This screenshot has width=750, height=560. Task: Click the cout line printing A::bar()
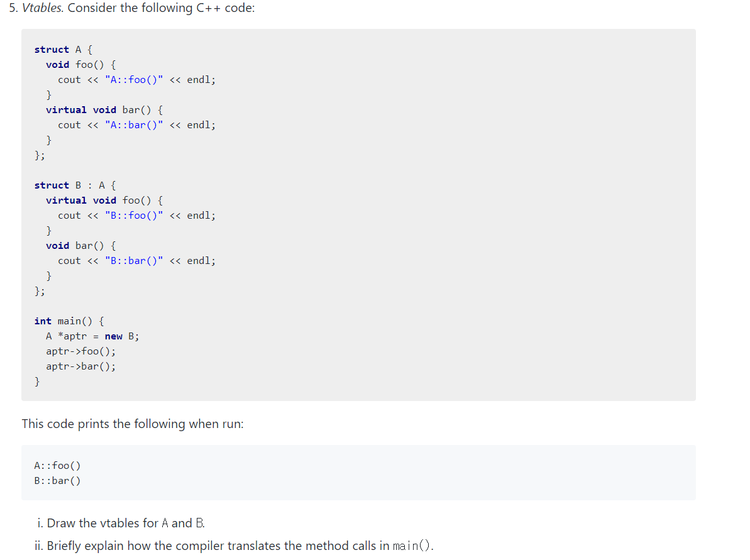[x=136, y=124]
